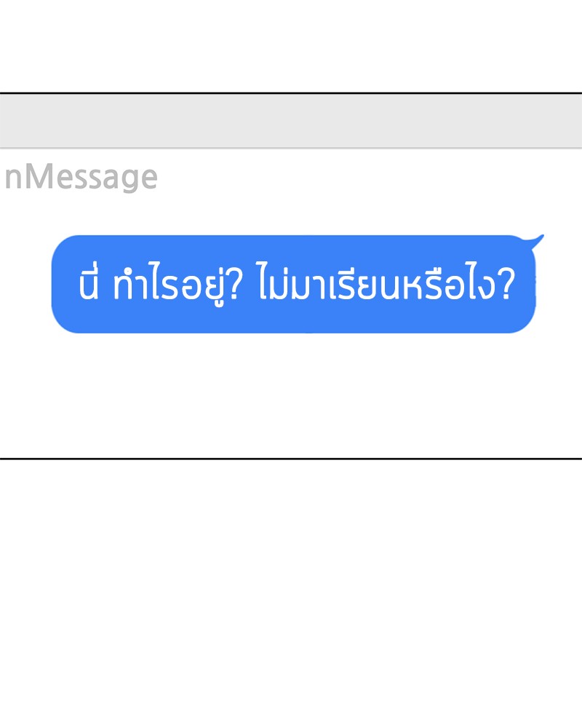Click the blue message bubble tail
The image size is (582, 728).
pos(536,240)
